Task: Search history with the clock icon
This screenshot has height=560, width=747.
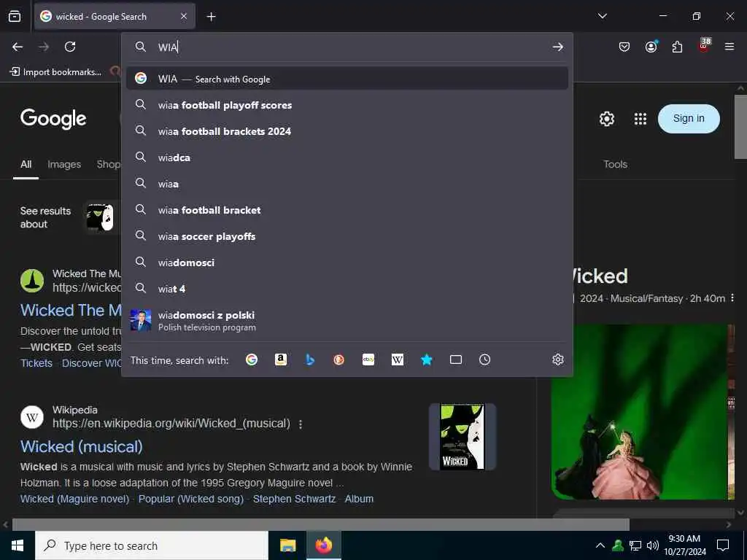Action: pyautogui.click(x=484, y=359)
